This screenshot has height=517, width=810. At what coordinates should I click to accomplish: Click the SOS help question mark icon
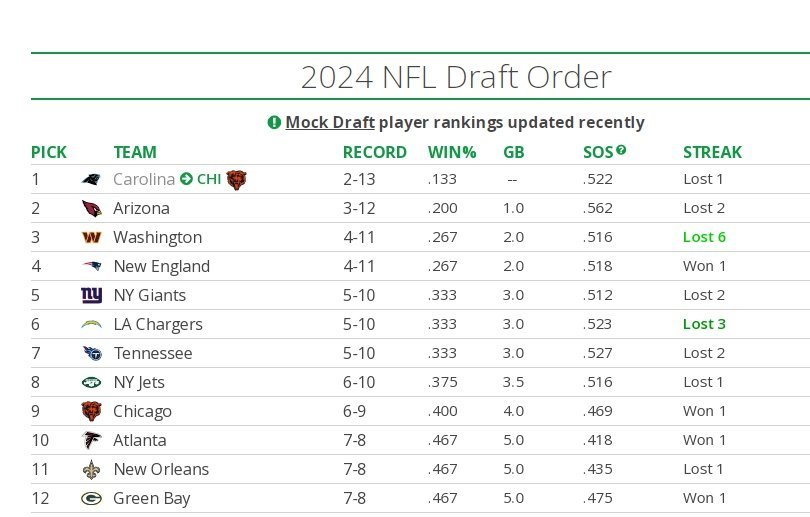click(x=621, y=150)
